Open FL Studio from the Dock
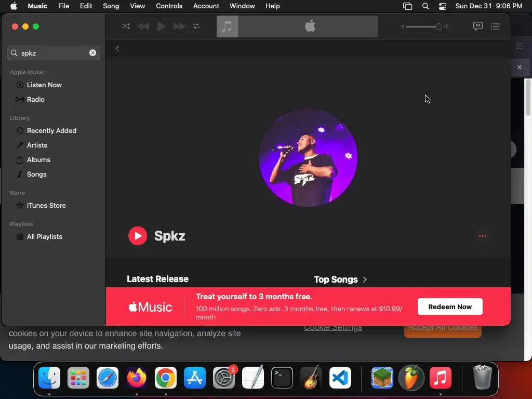This screenshot has height=399, width=532. (411, 378)
